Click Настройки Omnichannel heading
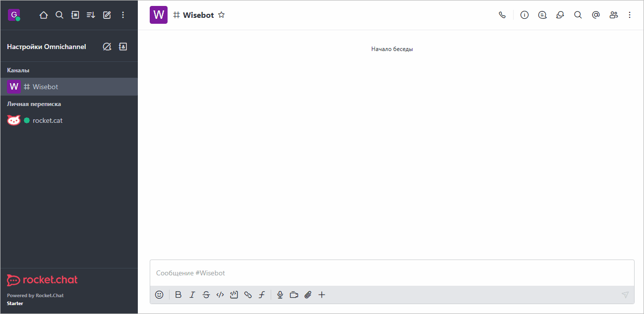This screenshot has width=644, height=314. (x=47, y=47)
